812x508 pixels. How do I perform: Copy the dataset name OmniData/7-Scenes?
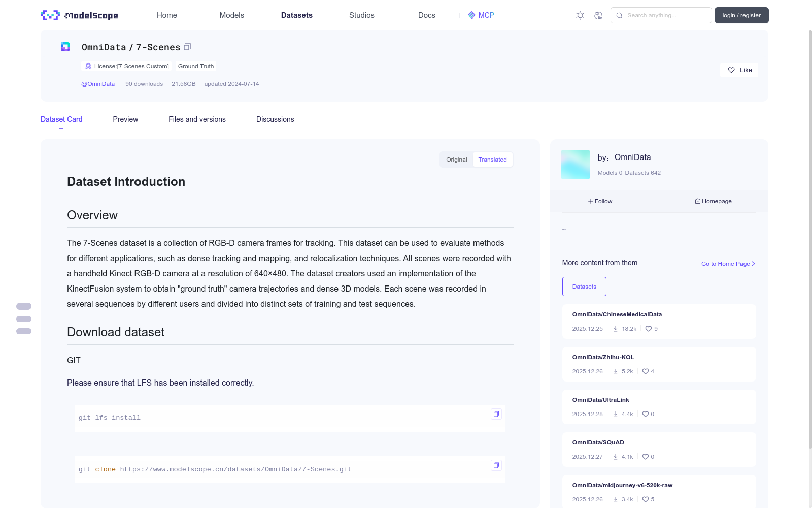187,47
